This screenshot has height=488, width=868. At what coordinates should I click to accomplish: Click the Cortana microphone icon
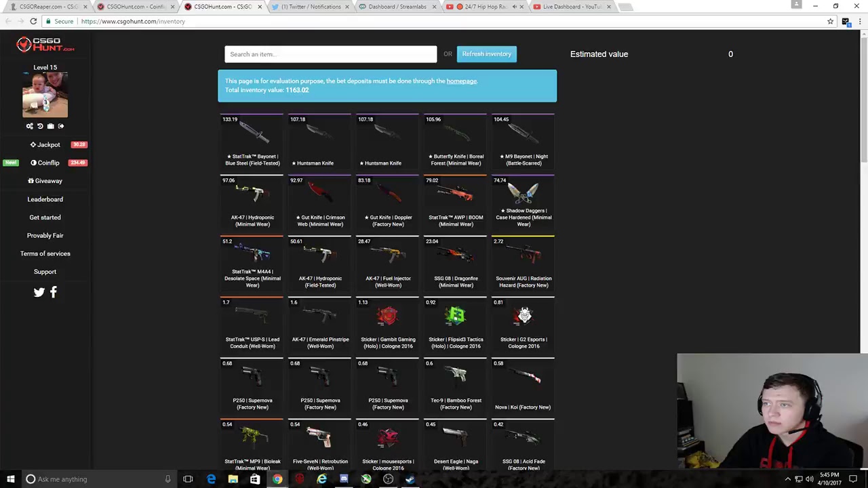coord(167,479)
